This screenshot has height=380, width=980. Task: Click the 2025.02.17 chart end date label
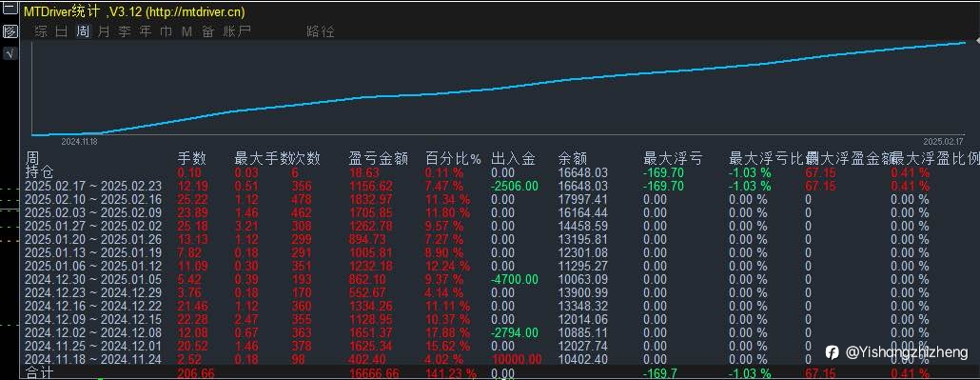click(x=944, y=142)
